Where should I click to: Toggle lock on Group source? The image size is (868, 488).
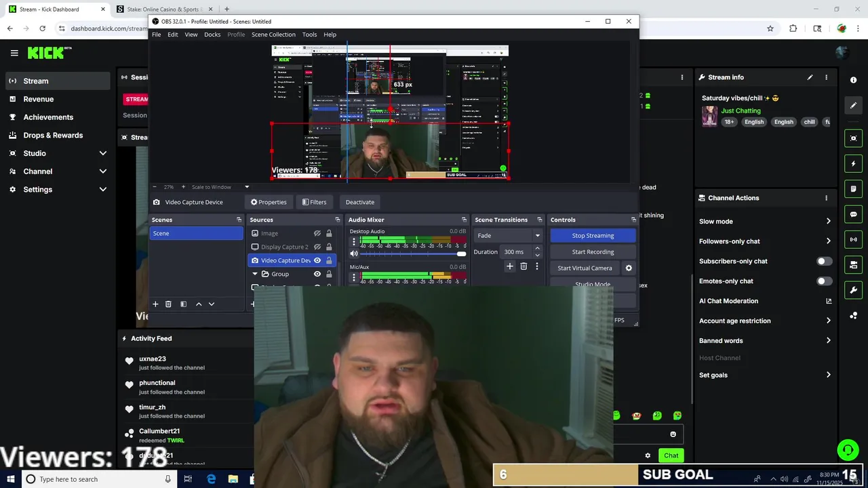pos(329,274)
